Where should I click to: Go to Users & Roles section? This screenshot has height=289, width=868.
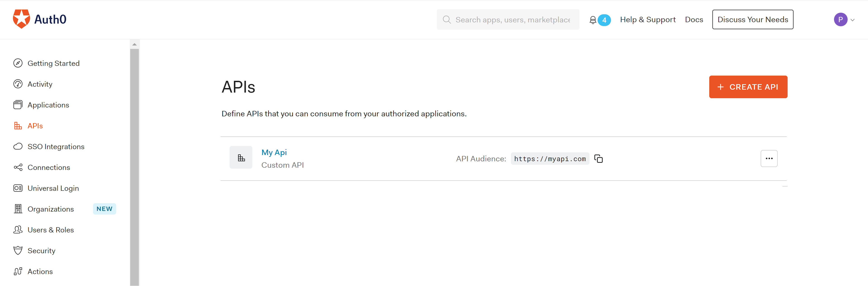tap(50, 230)
